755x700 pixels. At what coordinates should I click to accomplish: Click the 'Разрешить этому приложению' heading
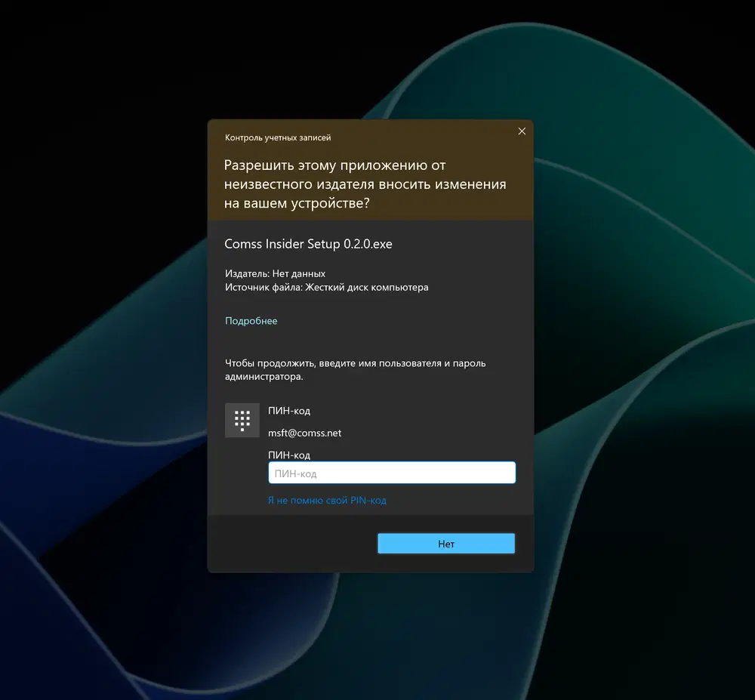pos(365,184)
